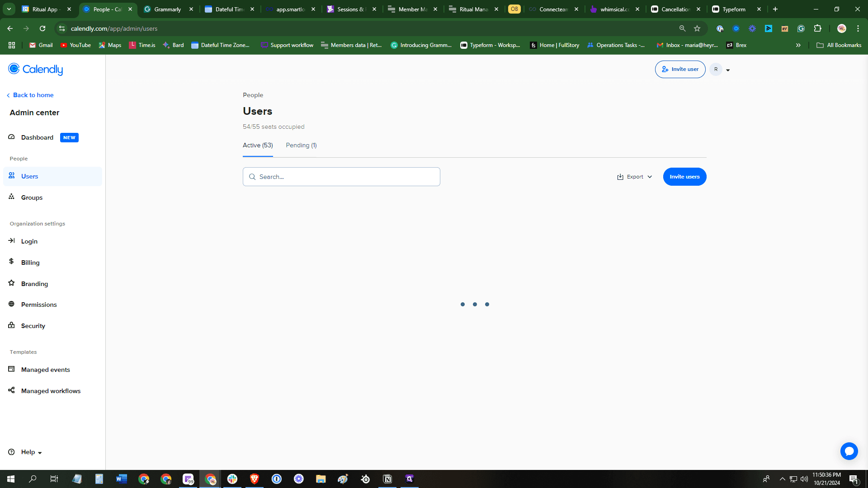
Task: Open Notion from the taskbar
Action: coord(387,479)
